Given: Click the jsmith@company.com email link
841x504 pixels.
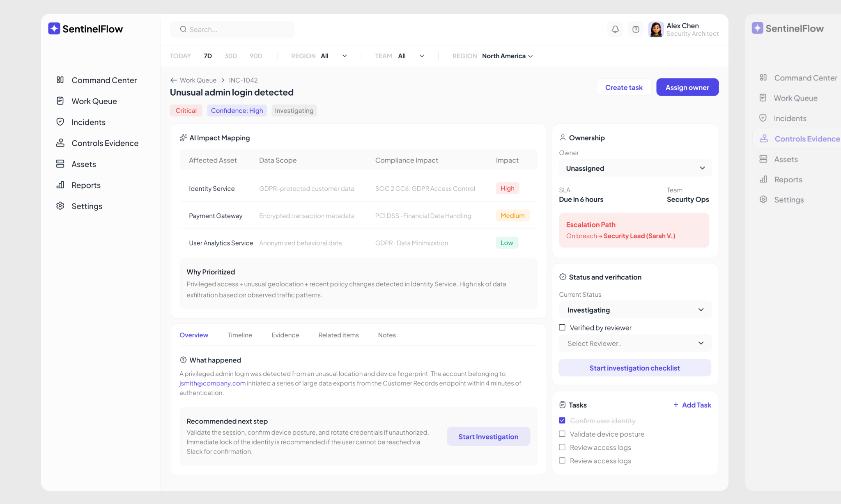Looking at the screenshot, I should tap(212, 383).
